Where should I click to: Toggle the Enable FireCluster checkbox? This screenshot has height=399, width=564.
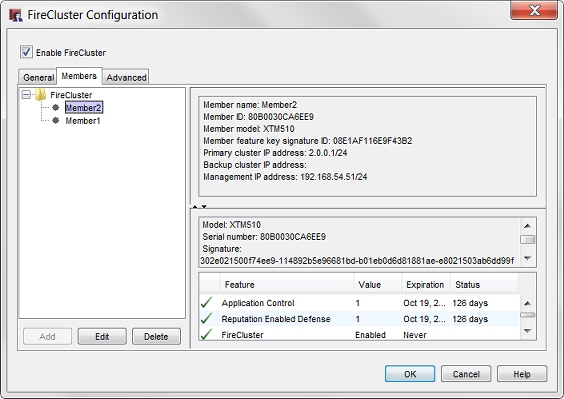pyautogui.click(x=26, y=52)
